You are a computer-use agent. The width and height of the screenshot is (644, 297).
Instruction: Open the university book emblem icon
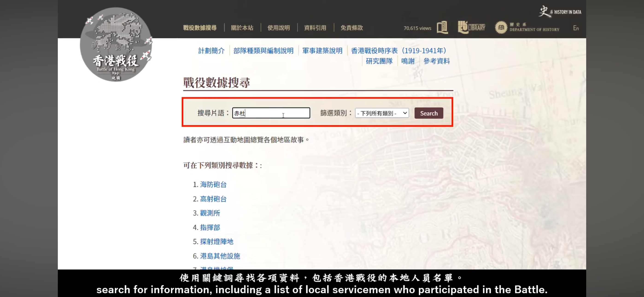coord(442,27)
